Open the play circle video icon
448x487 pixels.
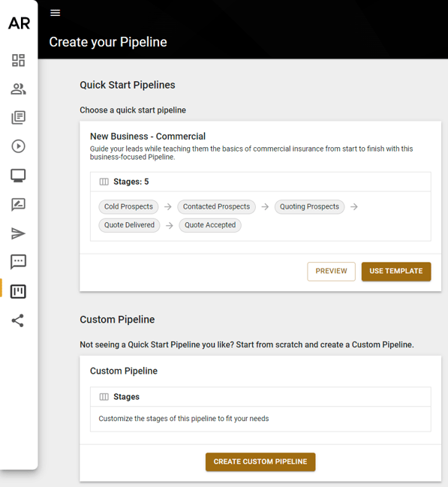tap(18, 146)
